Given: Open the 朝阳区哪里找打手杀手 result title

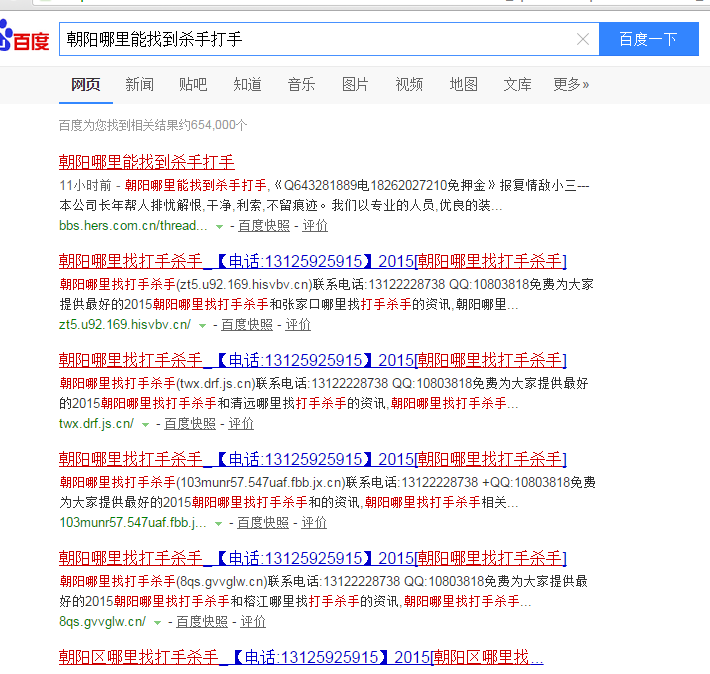Looking at the screenshot, I should [x=301, y=657].
